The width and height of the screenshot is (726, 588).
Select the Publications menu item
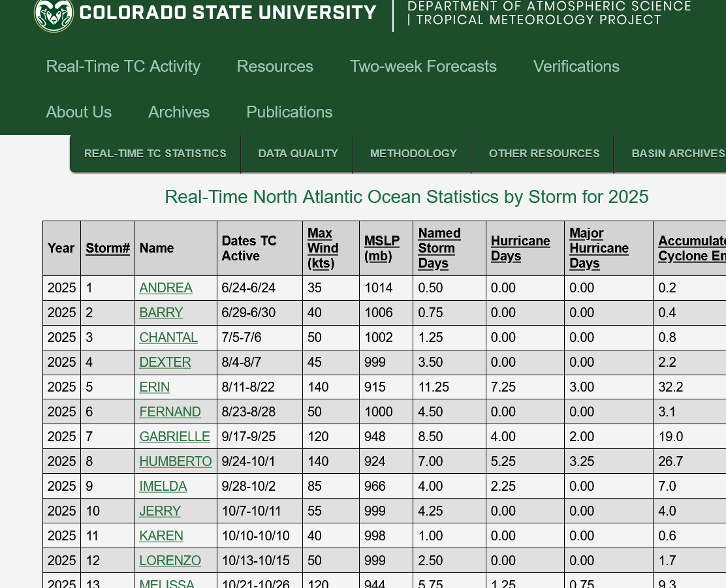pos(289,112)
